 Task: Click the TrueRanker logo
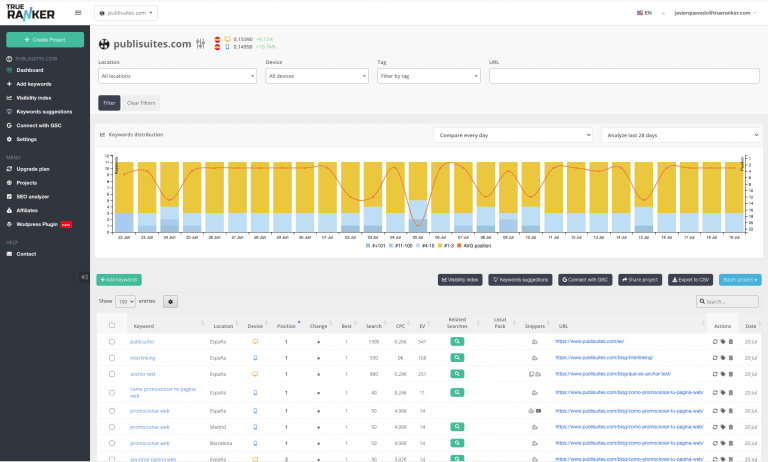(x=30, y=12)
